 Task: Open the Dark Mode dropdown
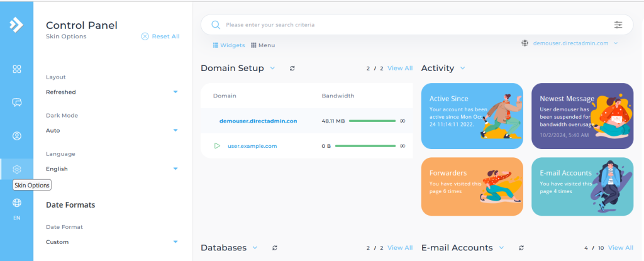coord(112,130)
